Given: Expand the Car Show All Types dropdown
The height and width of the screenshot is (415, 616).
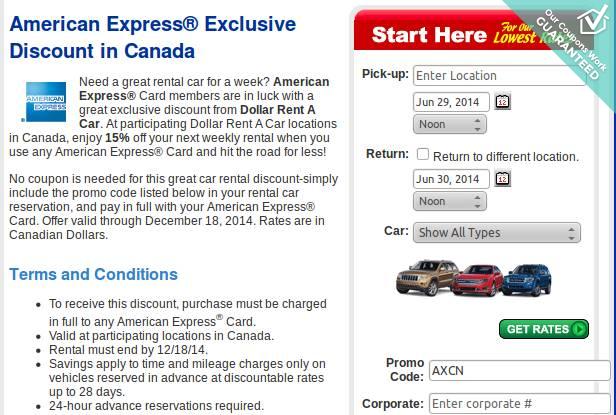Looking at the screenshot, I should 497,233.
